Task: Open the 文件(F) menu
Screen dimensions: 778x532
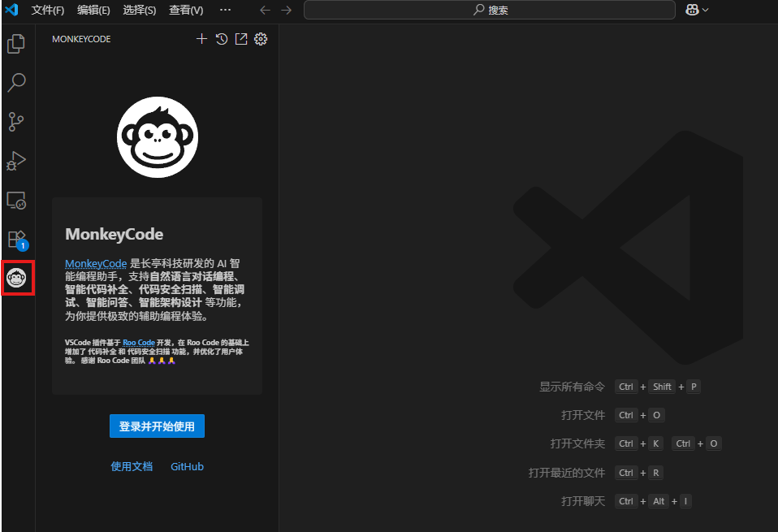Action: point(48,10)
